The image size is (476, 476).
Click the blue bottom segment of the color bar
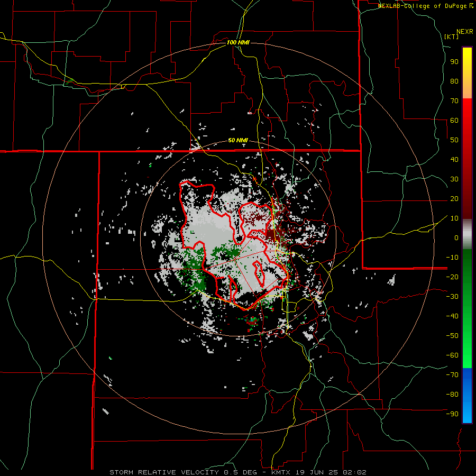(x=467, y=396)
